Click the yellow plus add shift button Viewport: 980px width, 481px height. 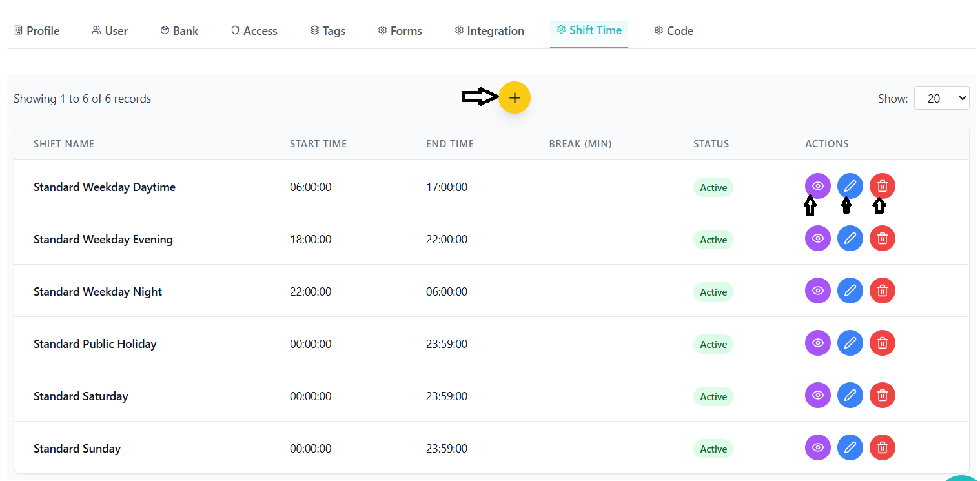[x=514, y=97]
